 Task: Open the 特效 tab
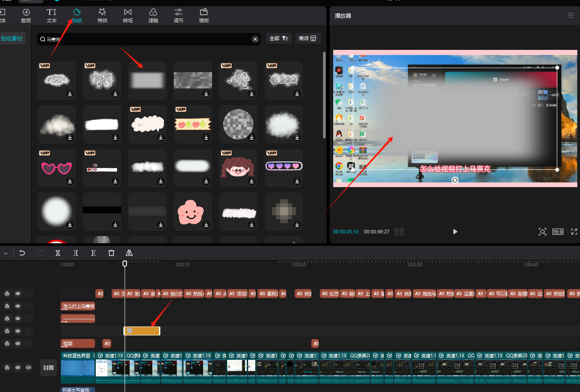102,16
